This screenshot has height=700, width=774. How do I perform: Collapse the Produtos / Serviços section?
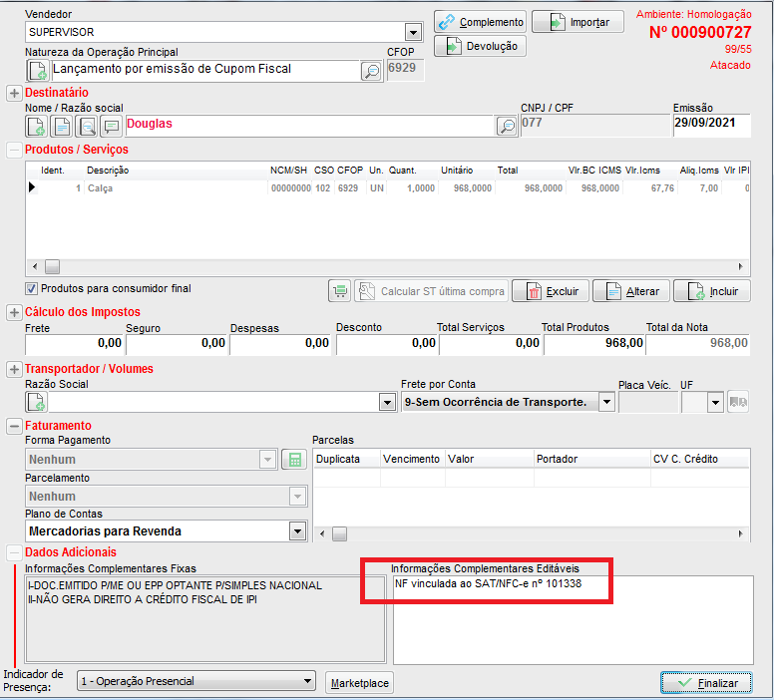coord(14,150)
